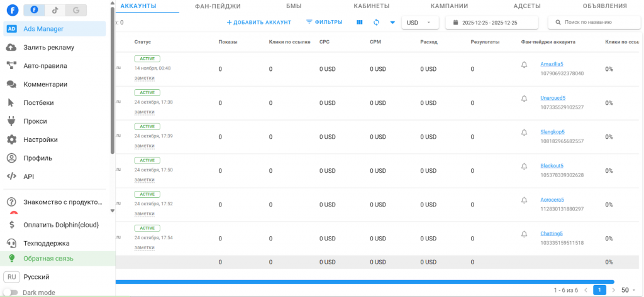Click the blue refresh sync icon
The image size is (644, 297).
pos(376,23)
